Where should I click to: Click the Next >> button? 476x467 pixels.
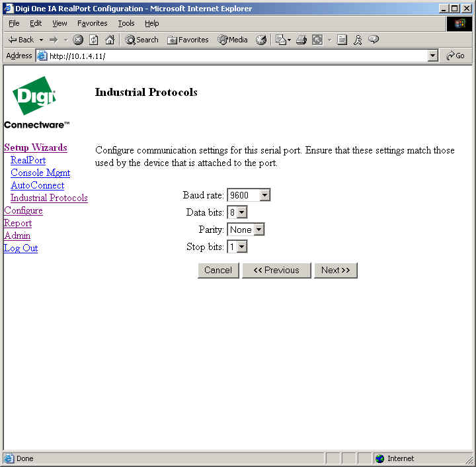coord(335,270)
